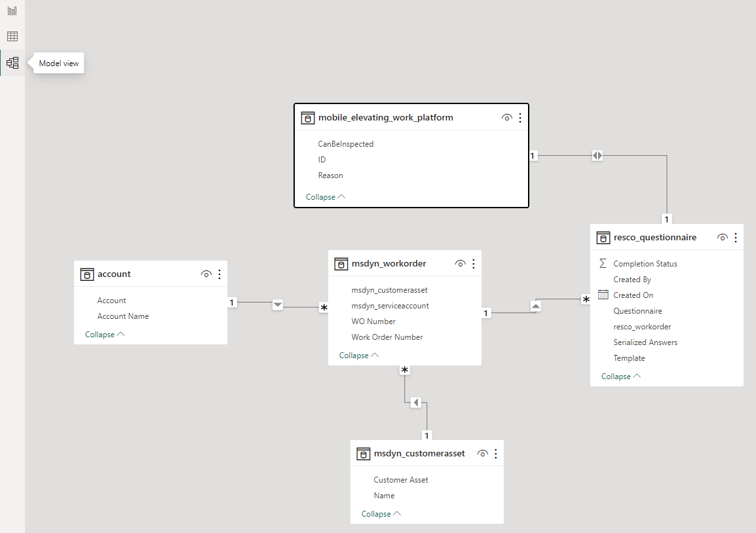The height and width of the screenshot is (533, 756).
Task: Switch to Data table view icon
Action: [12, 37]
